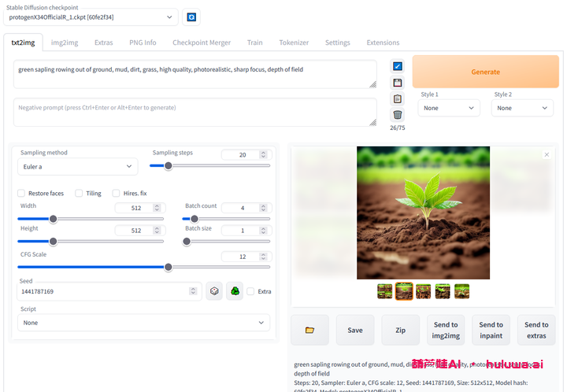Screen dimensions: 567x392
Task: Randomize seed with the dice icon
Action: click(214, 291)
